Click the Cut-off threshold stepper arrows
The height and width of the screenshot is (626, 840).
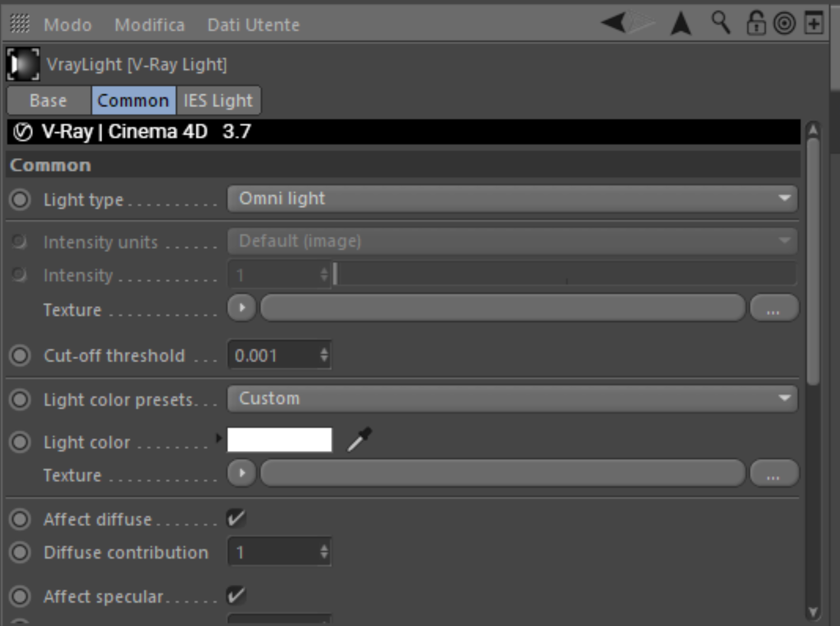point(324,355)
